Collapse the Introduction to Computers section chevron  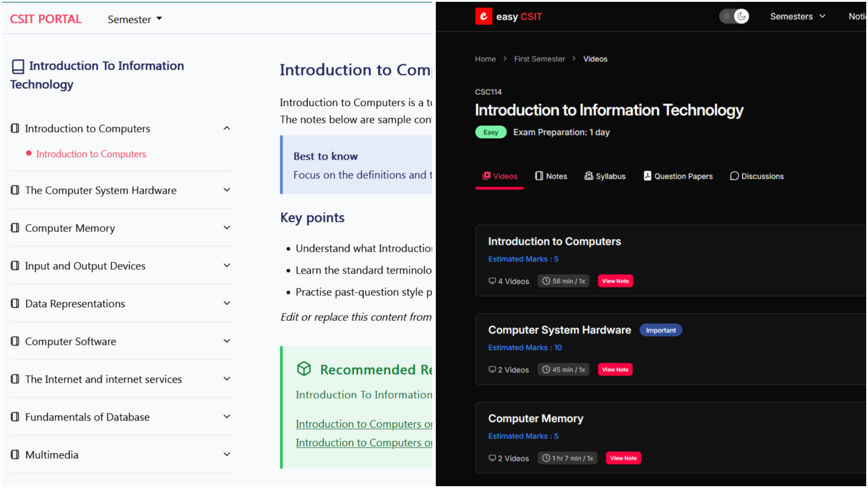coord(227,128)
